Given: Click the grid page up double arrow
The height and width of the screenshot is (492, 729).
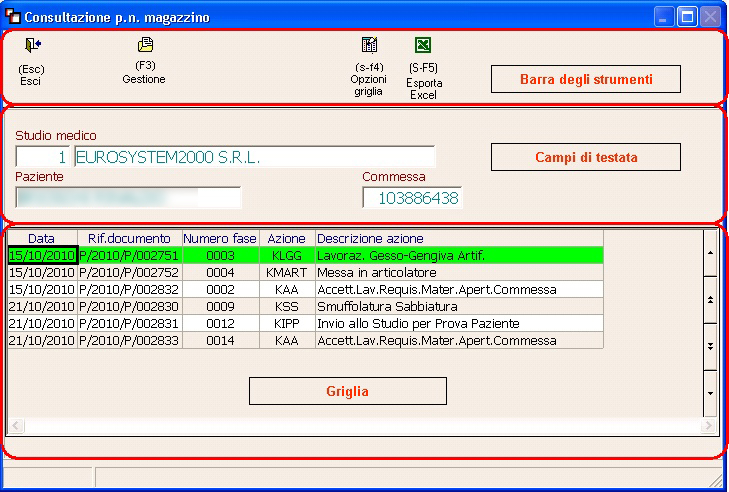Looking at the screenshot, I should tap(710, 300).
